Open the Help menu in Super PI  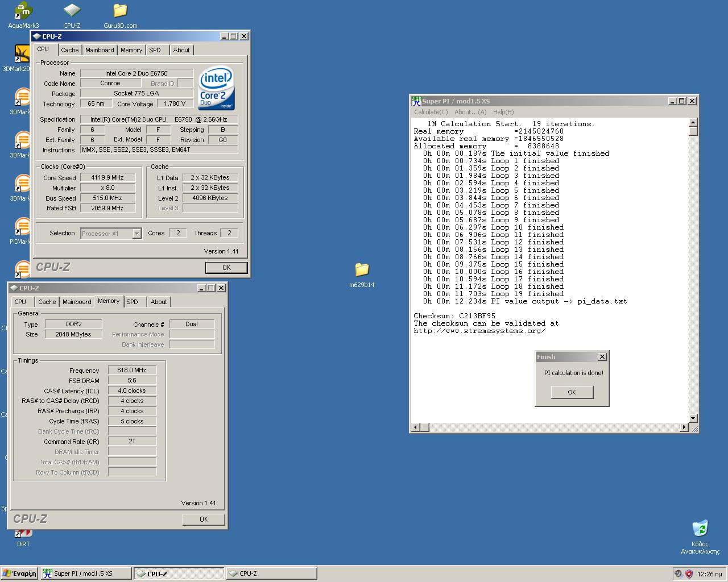[x=503, y=112]
